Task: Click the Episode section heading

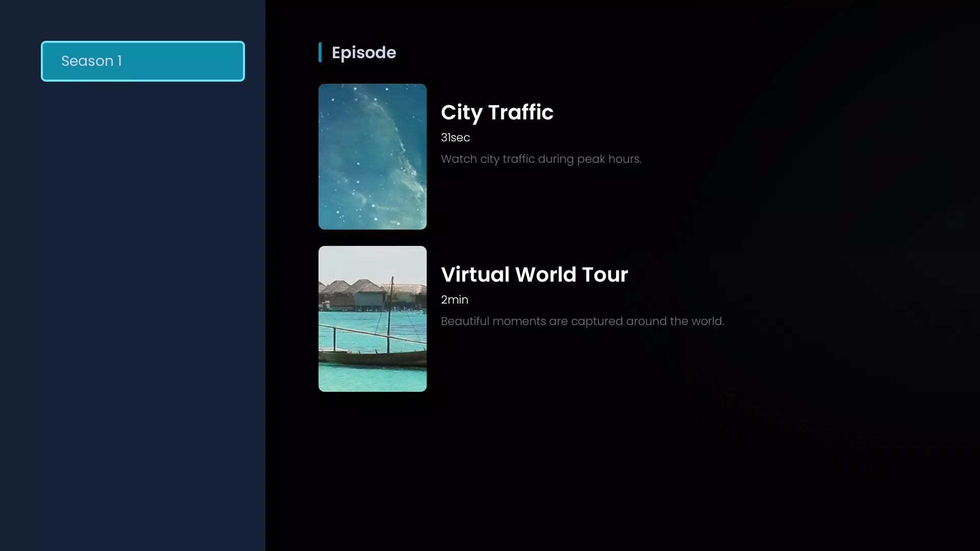Action: (x=364, y=53)
